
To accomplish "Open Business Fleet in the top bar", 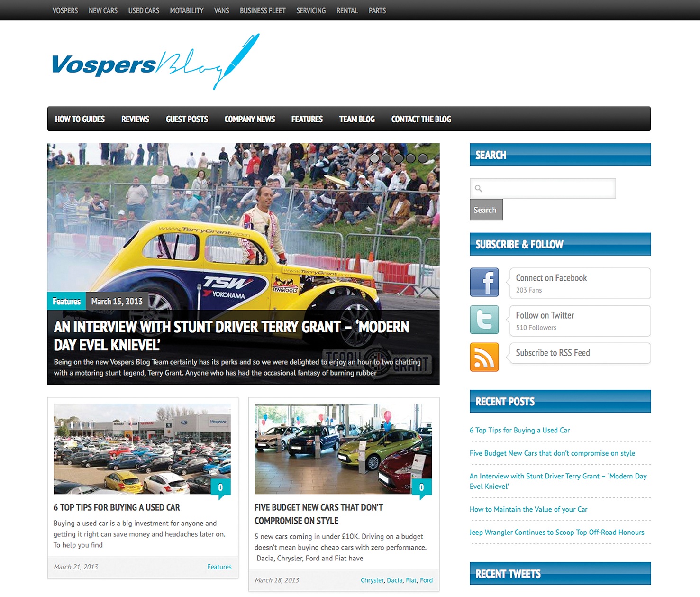I will click(x=263, y=10).
